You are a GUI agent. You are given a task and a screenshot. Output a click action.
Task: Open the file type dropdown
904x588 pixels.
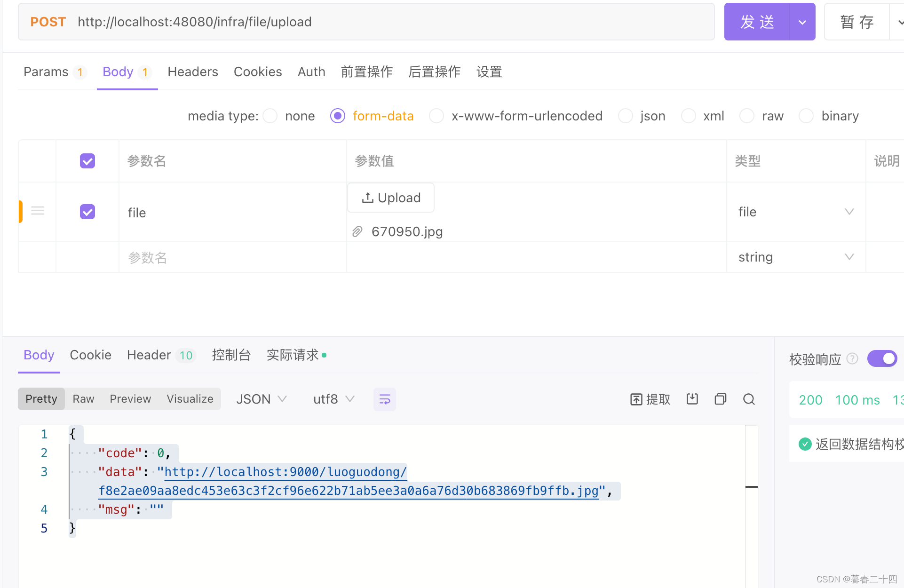(x=849, y=212)
